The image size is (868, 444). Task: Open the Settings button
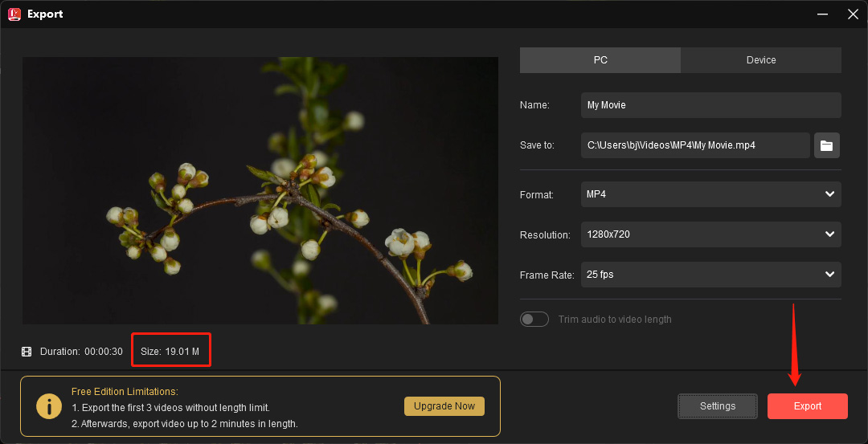[x=718, y=406]
